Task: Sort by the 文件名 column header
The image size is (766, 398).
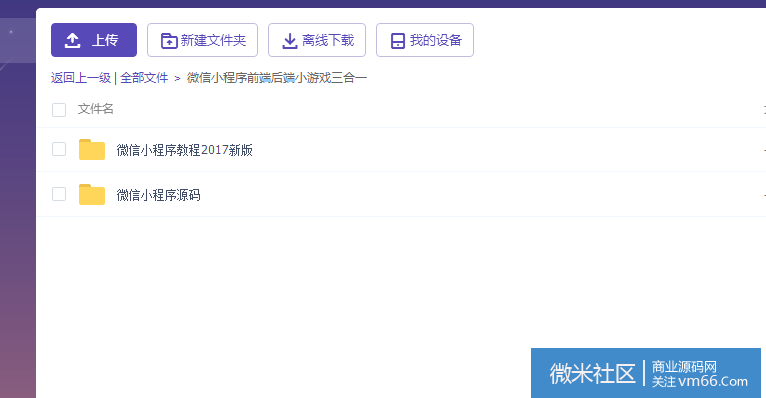Action: click(95, 109)
